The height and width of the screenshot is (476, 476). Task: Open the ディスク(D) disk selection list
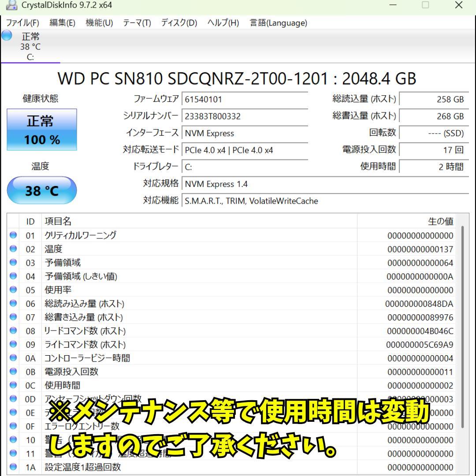pyautogui.click(x=178, y=23)
